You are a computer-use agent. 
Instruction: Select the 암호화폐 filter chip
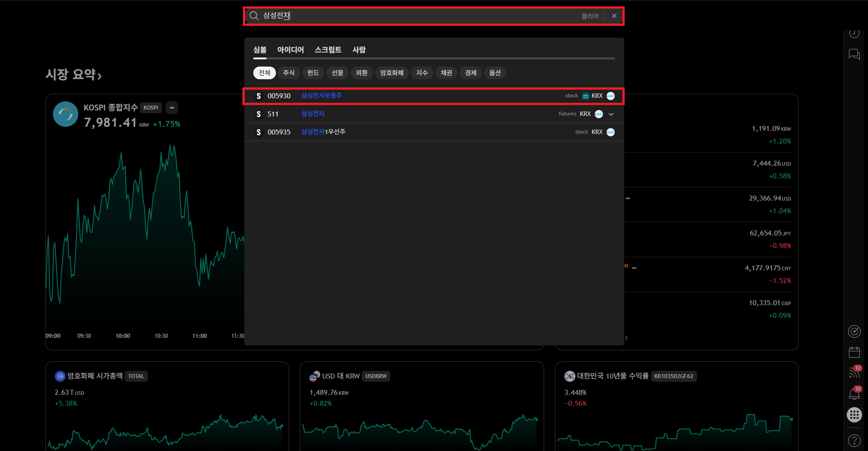[392, 73]
